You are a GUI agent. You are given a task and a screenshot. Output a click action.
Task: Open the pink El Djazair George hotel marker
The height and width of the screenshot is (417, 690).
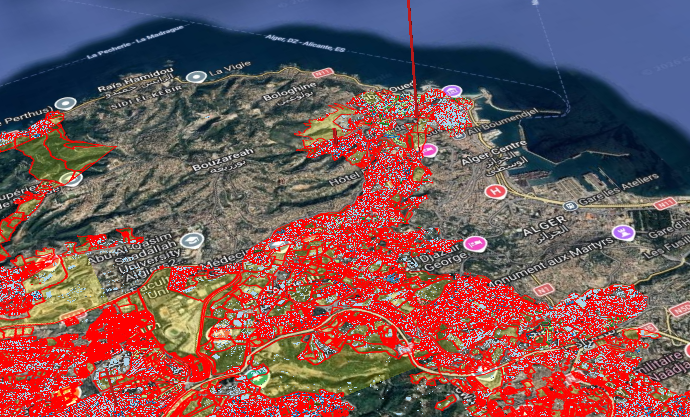(x=476, y=243)
